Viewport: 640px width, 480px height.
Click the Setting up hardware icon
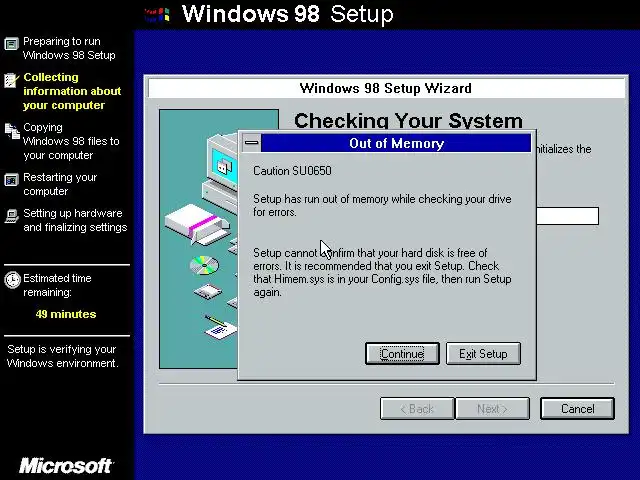pos(11,216)
